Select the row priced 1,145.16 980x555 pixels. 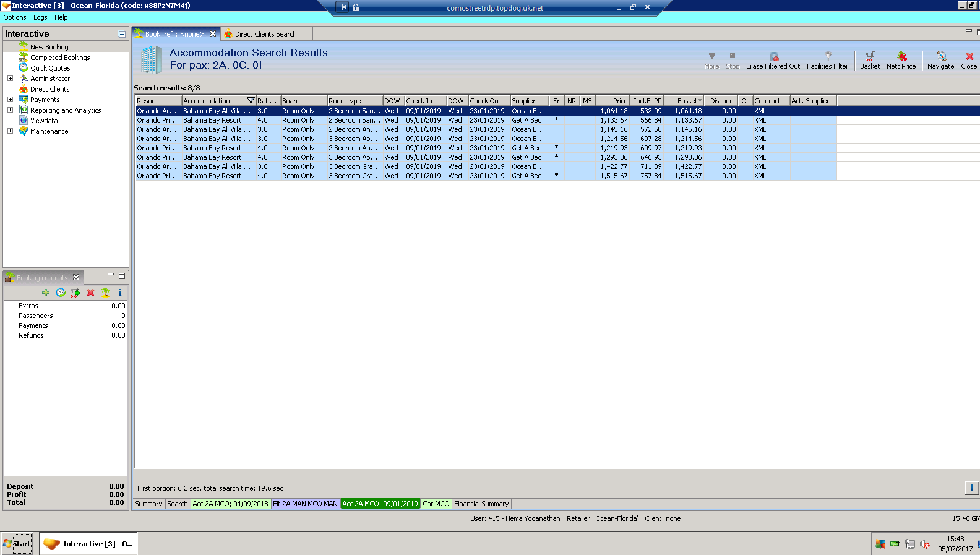click(486, 129)
